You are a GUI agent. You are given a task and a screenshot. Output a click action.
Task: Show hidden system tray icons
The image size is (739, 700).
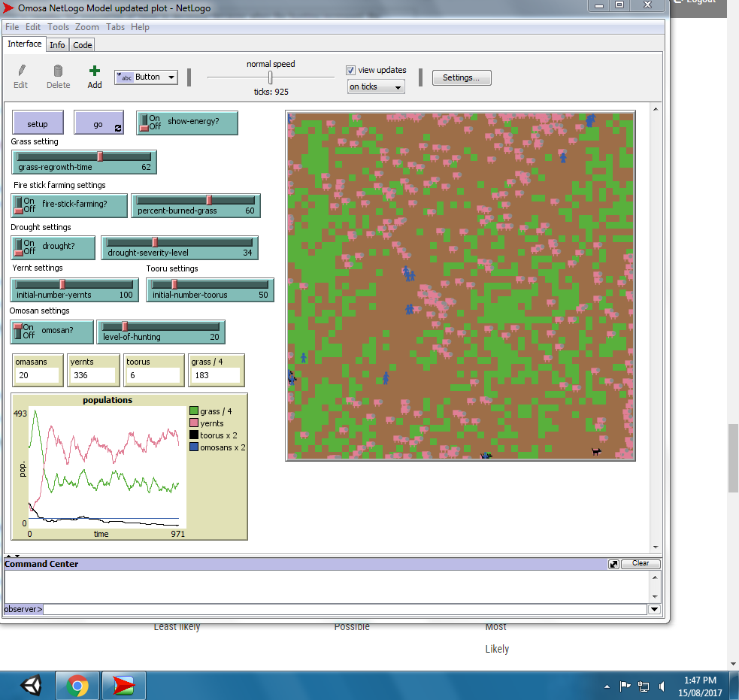[607, 686]
